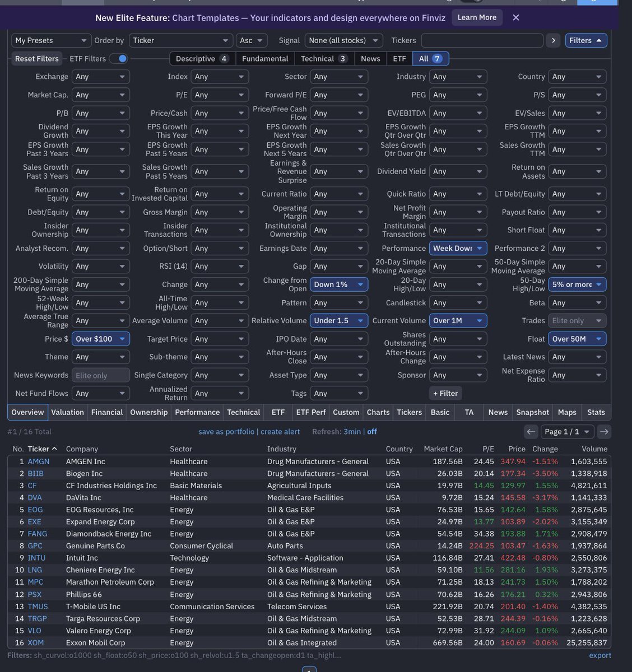Switch to the Technical filter tab
The image size is (632, 672).
324,58
